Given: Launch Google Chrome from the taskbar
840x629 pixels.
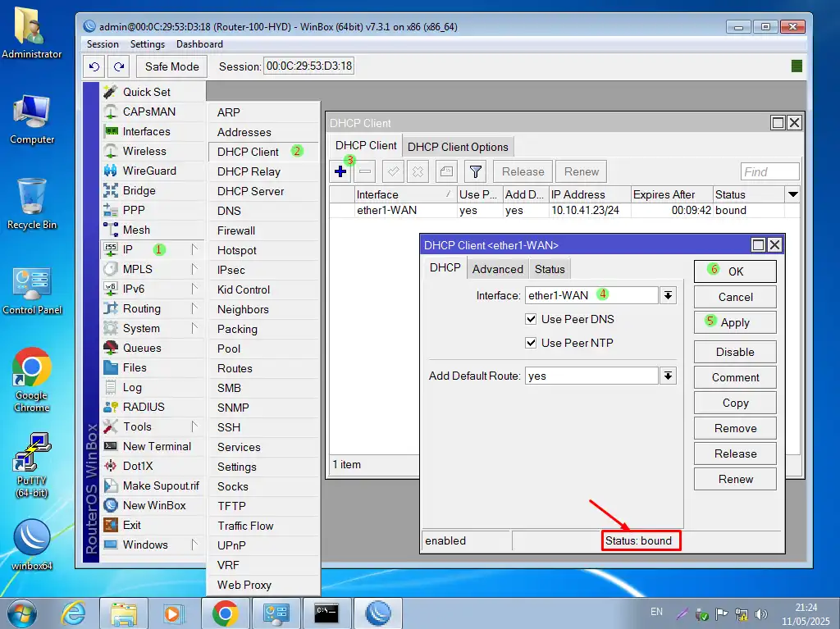Looking at the screenshot, I should (226, 613).
